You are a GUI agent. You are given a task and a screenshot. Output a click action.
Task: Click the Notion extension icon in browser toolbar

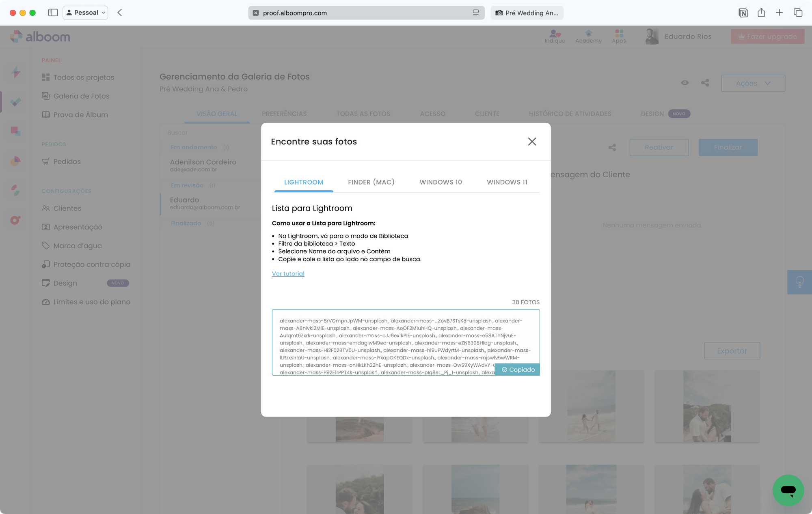[x=743, y=13]
